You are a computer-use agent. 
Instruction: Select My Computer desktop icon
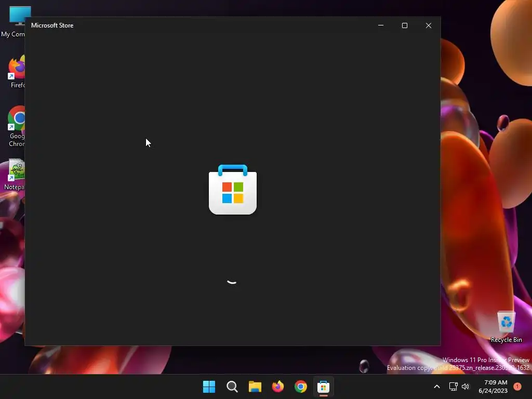coord(13,22)
